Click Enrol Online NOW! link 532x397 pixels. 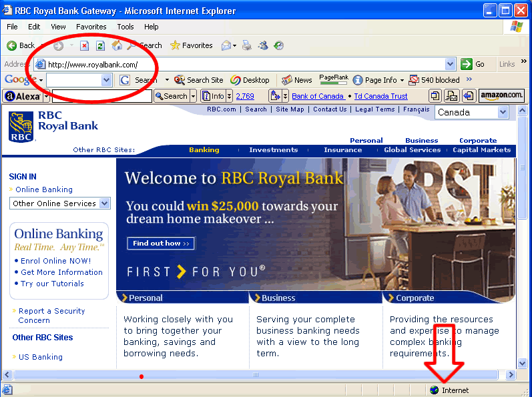(x=55, y=261)
